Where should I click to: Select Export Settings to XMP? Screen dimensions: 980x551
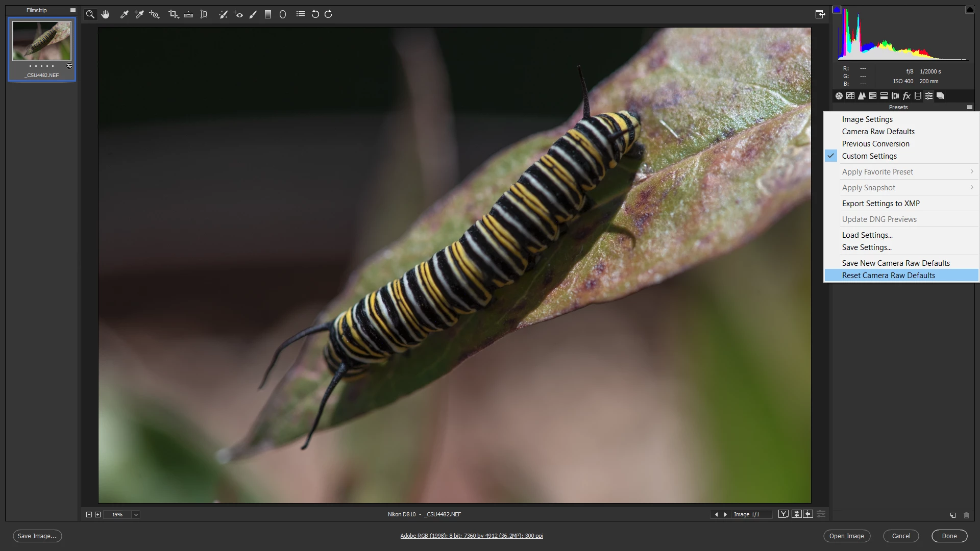pos(881,204)
